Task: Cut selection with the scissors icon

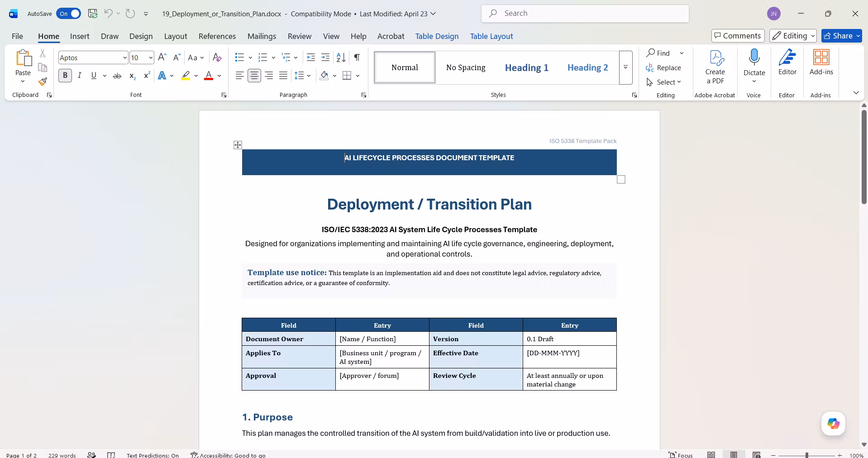Action: click(x=43, y=53)
